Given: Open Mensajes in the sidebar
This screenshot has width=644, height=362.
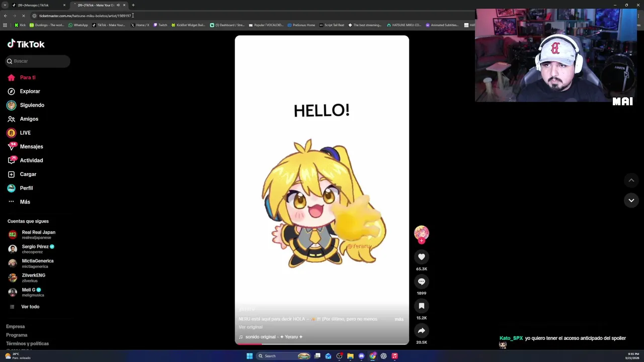Looking at the screenshot, I should click(x=25, y=147).
